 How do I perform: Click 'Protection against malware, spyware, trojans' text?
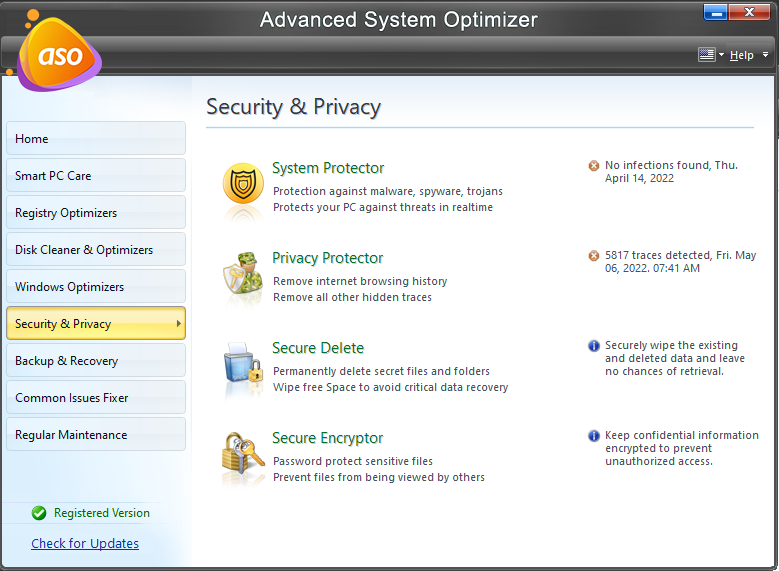pyautogui.click(x=388, y=191)
